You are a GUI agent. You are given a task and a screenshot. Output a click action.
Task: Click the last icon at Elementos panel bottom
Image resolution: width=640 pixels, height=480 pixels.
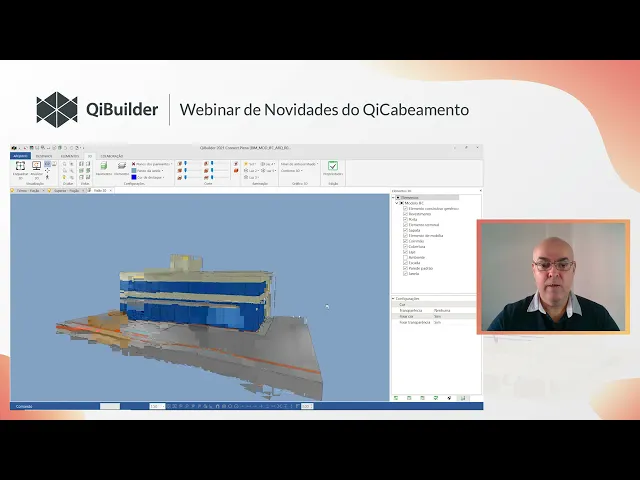pyautogui.click(x=463, y=398)
